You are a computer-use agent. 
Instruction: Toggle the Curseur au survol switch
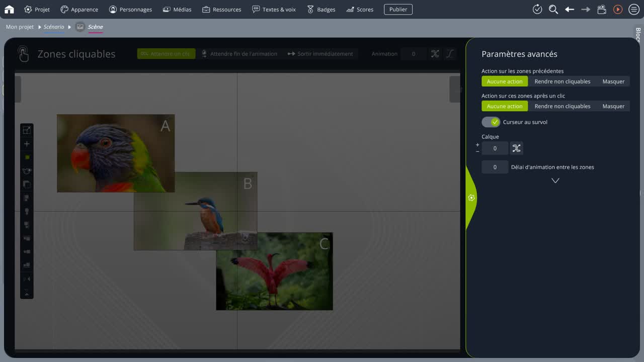click(x=491, y=122)
